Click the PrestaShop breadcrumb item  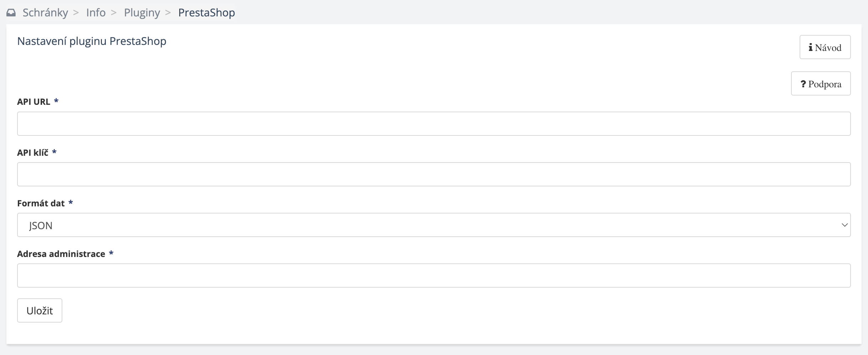206,13
